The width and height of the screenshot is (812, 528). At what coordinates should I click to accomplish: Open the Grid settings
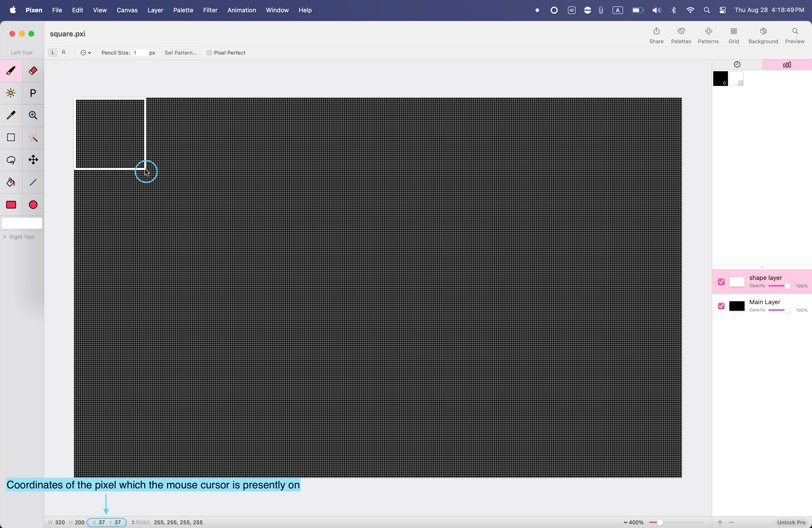tap(733, 35)
